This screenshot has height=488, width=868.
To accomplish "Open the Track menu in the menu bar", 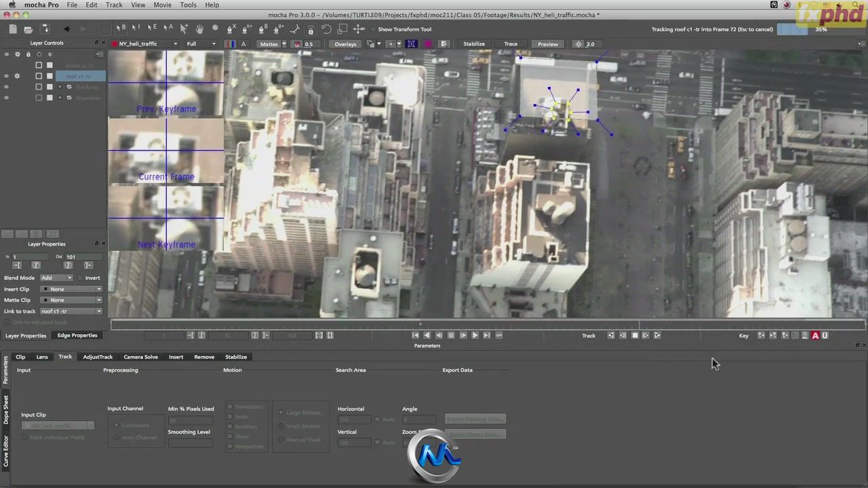I will tap(114, 5).
